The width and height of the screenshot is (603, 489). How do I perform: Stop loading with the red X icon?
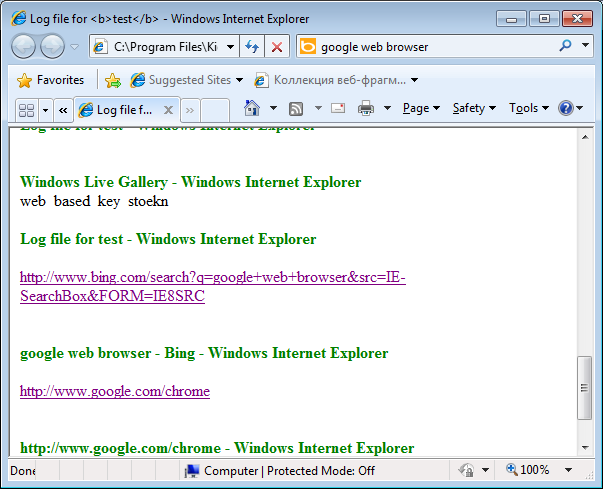pyautogui.click(x=277, y=47)
